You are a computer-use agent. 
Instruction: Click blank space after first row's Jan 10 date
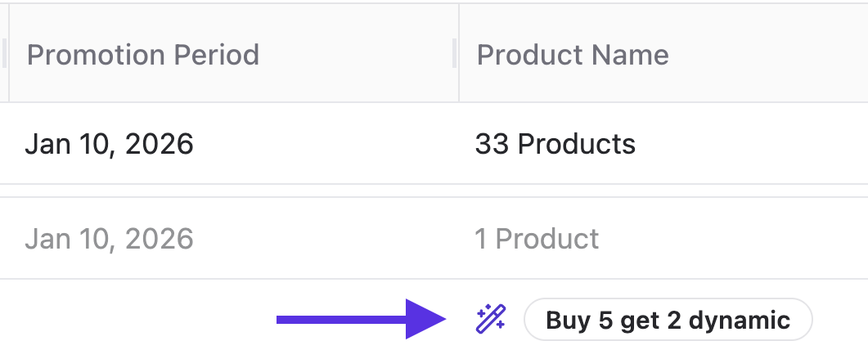pos(326,144)
